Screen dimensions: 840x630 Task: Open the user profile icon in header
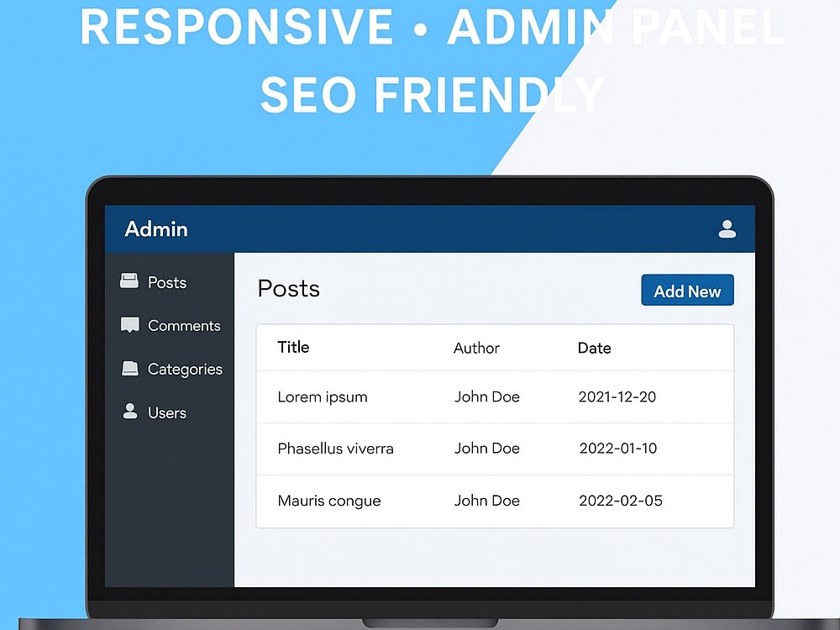727,228
